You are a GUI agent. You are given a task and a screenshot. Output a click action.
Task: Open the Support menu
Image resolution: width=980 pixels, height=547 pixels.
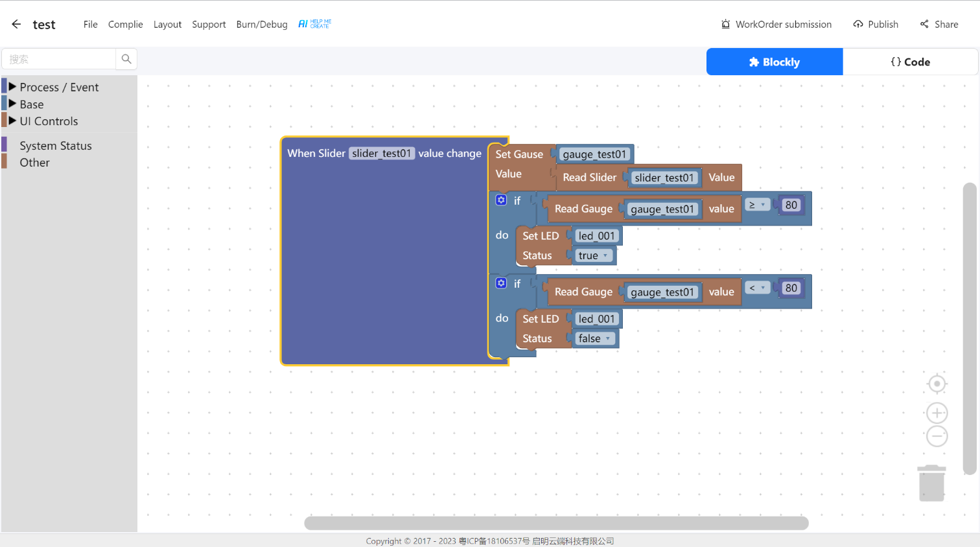[x=209, y=24]
